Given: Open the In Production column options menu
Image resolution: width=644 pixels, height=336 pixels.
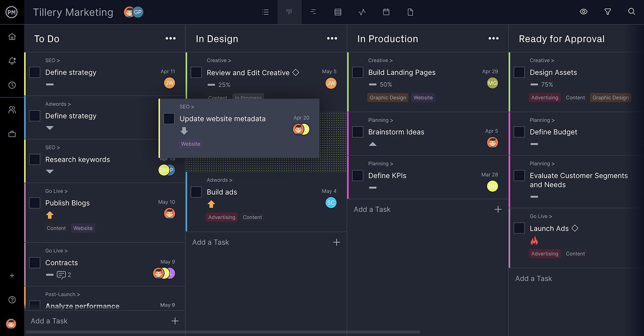Looking at the screenshot, I should [x=493, y=39].
